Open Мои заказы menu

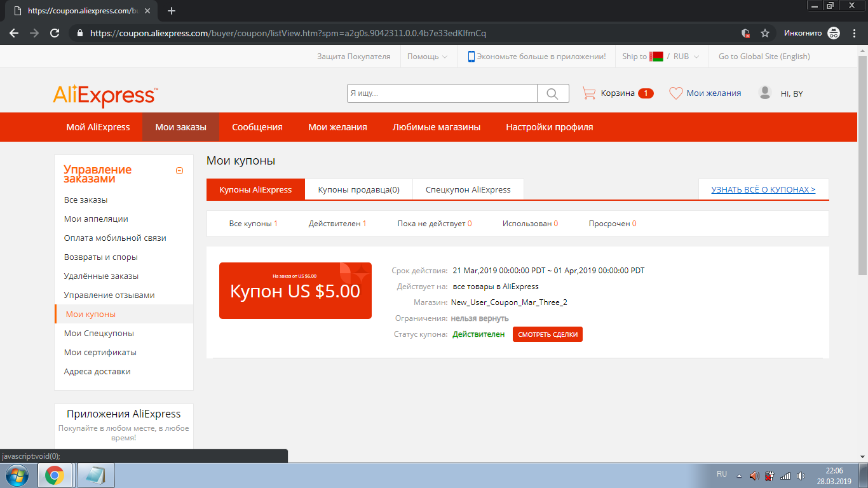pos(180,127)
